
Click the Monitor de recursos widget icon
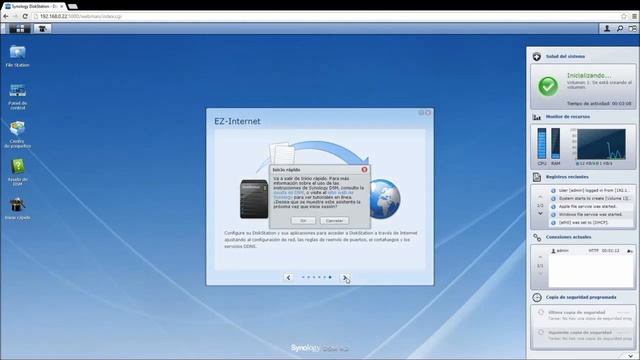pyautogui.click(x=537, y=117)
